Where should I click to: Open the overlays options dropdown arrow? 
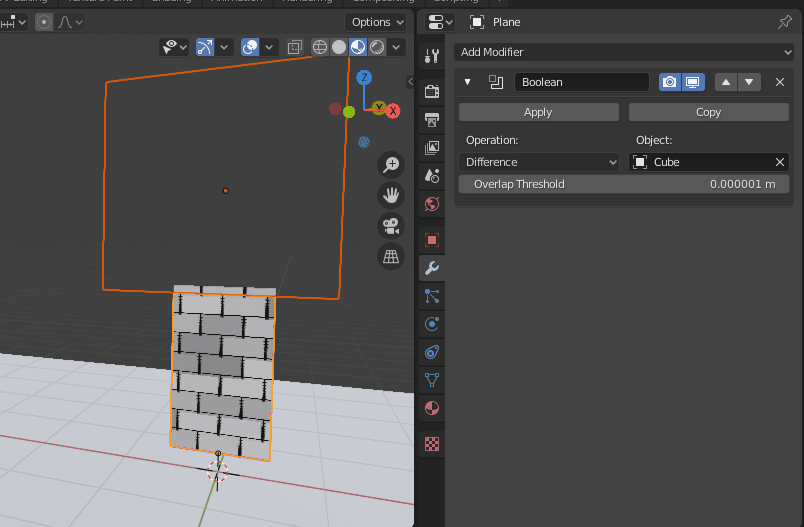tap(269, 47)
